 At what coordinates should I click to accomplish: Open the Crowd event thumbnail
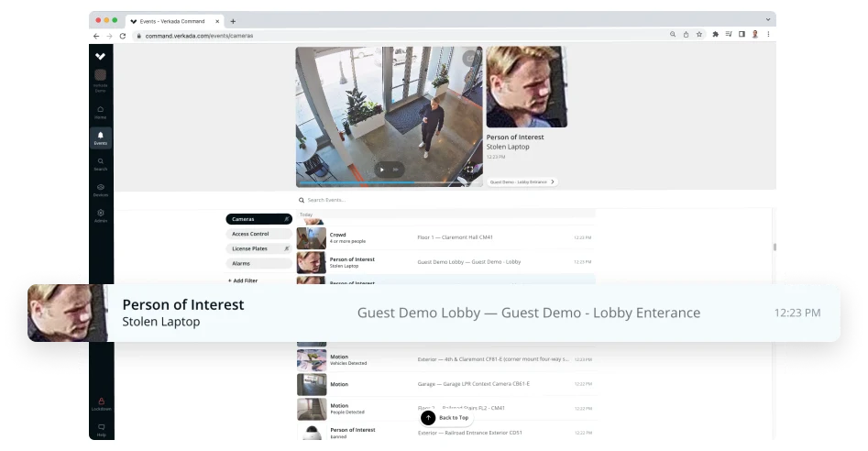311,238
